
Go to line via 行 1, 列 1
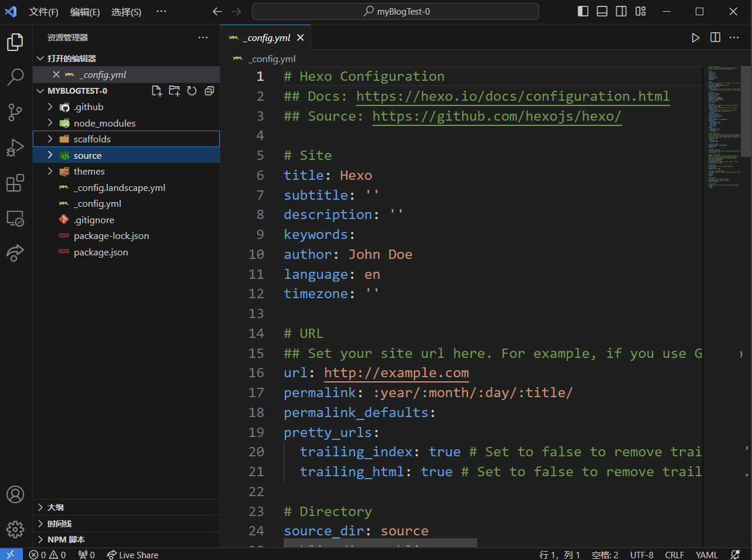559,555
